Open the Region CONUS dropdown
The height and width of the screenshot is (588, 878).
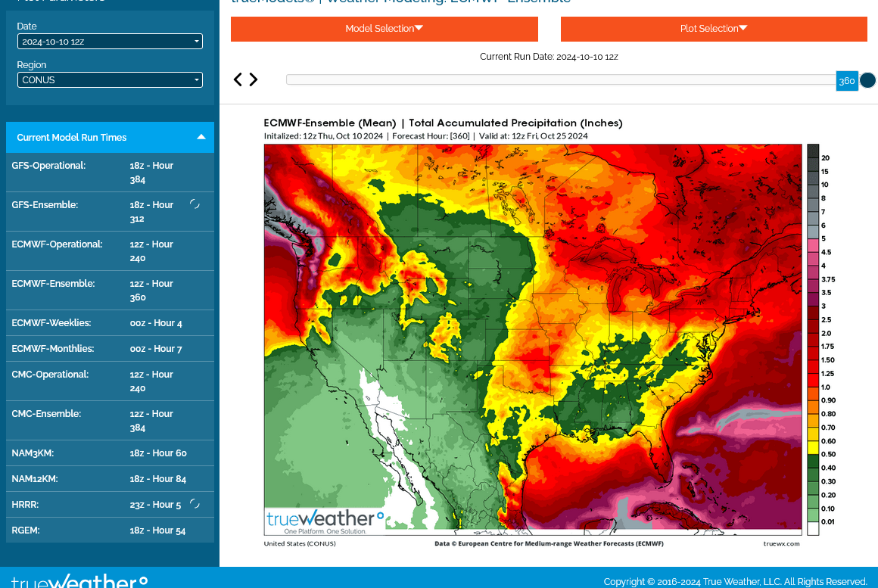[x=110, y=80]
